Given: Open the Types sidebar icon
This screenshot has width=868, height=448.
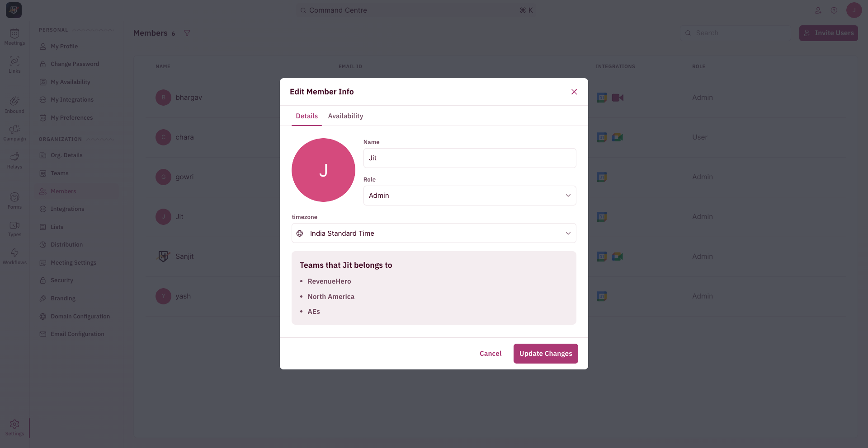Looking at the screenshot, I should pos(14,229).
